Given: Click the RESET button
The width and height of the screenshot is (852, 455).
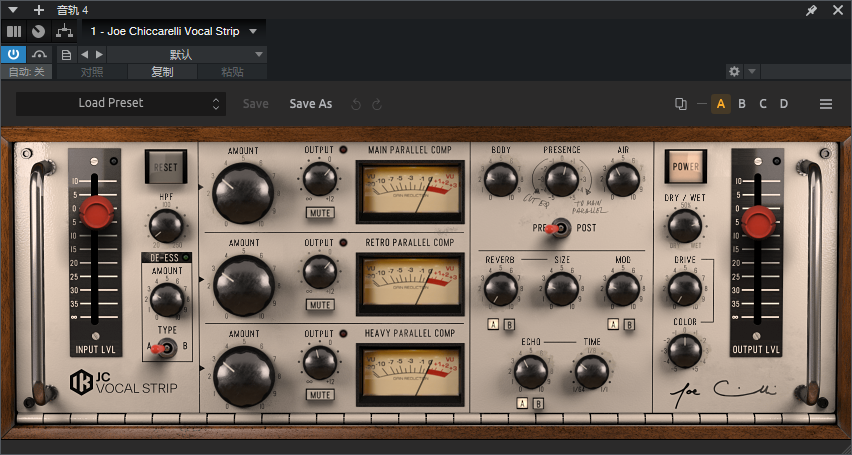Looking at the screenshot, I should point(166,167).
